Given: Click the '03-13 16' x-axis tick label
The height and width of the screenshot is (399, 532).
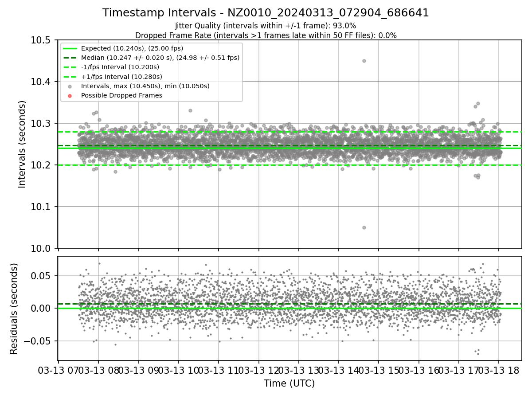Looking at the screenshot, I should pos(419,370).
